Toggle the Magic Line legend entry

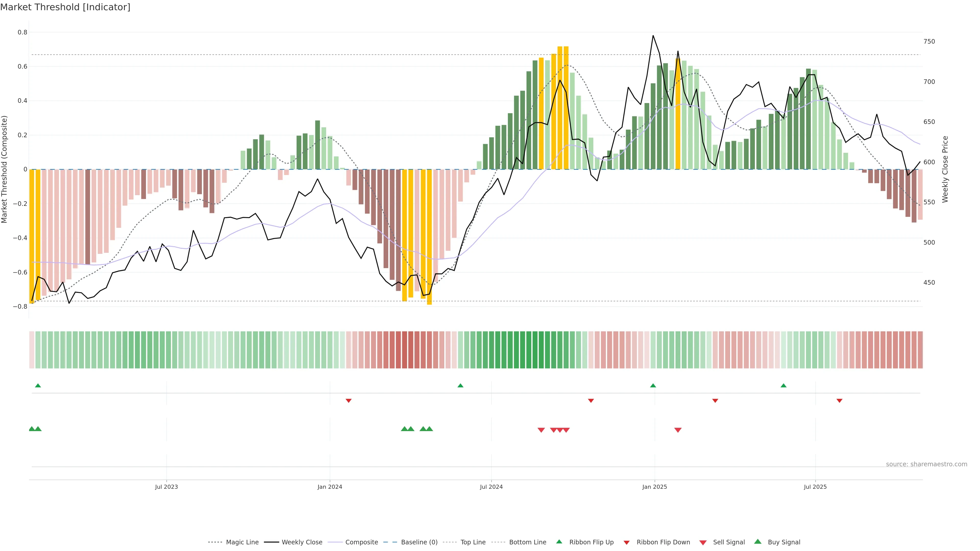pos(242,542)
